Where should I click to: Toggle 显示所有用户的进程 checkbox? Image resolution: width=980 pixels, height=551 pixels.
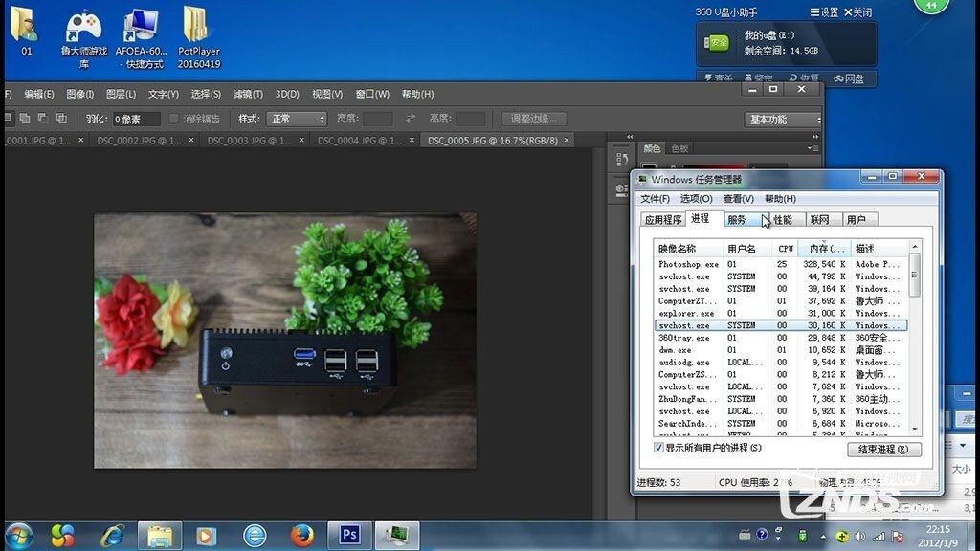[658, 448]
